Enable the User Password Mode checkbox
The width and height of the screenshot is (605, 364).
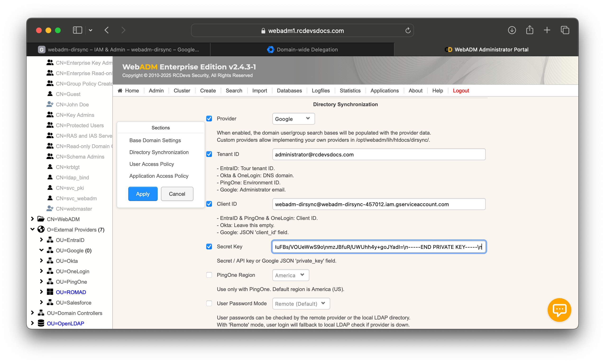[209, 303]
